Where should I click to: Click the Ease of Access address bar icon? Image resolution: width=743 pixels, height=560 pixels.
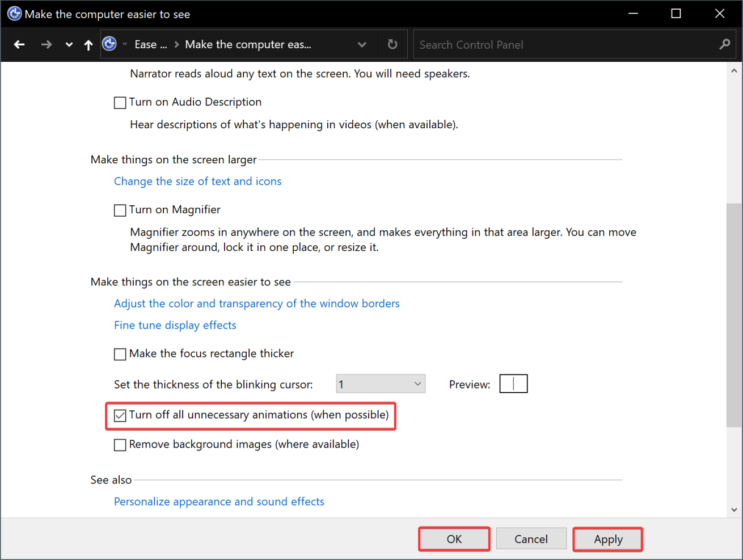(109, 44)
